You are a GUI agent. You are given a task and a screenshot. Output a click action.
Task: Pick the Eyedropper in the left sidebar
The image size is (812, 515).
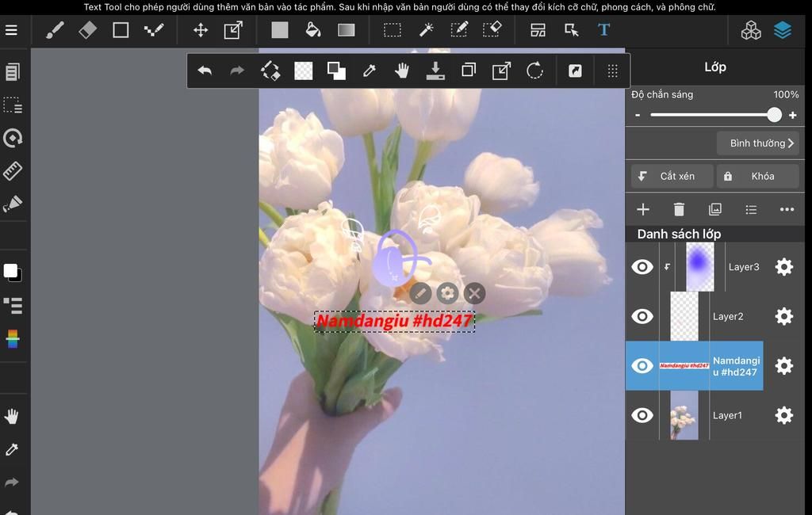(11, 449)
